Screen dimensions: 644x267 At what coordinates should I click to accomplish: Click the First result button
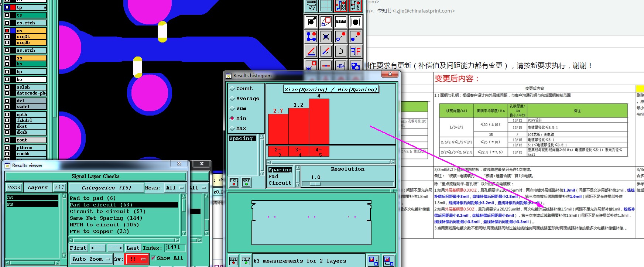click(x=78, y=248)
